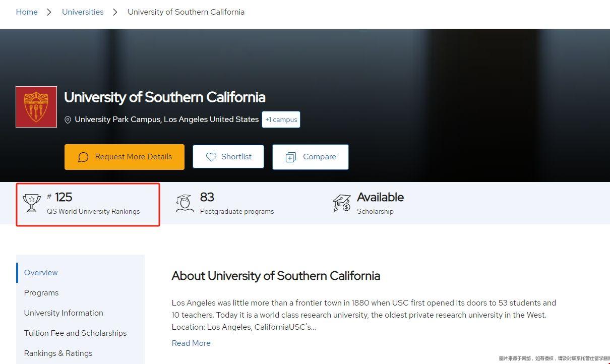Click the compare plus icon
This screenshot has height=364, width=610.
pos(291,157)
